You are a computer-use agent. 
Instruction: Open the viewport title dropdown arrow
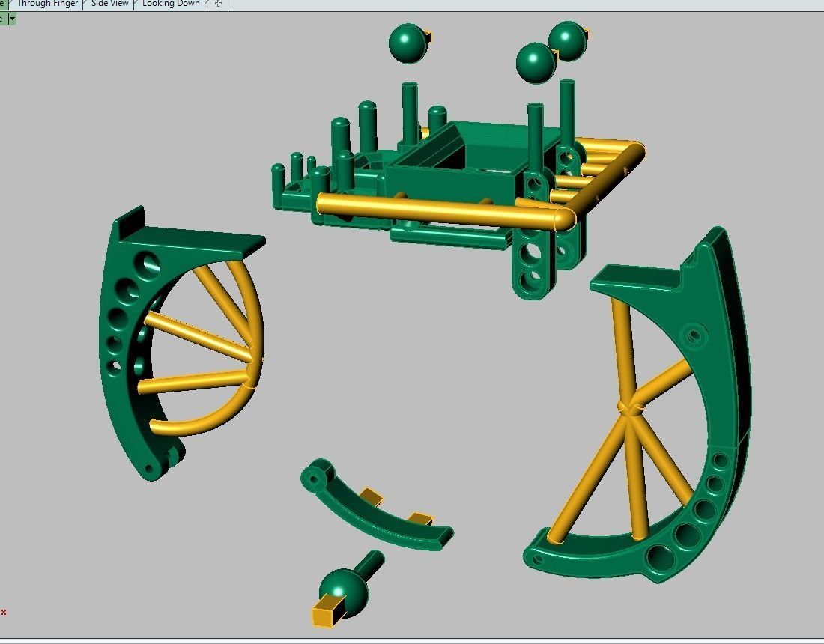12,19
